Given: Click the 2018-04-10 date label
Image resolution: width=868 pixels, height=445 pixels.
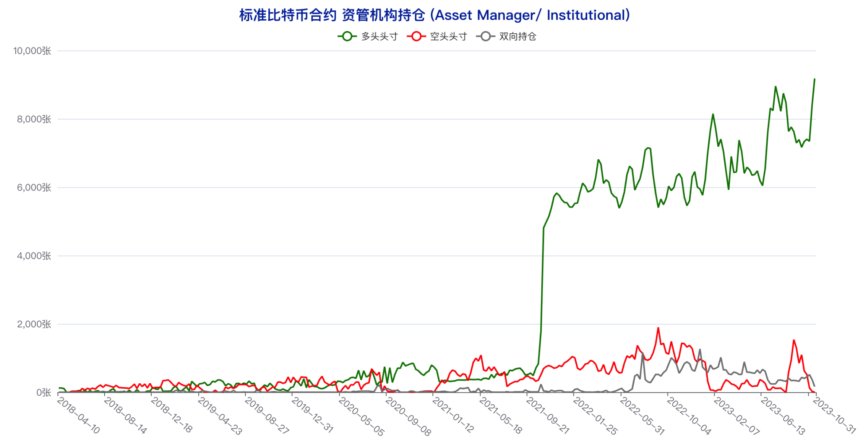Looking at the screenshot, I should [x=78, y=415].
